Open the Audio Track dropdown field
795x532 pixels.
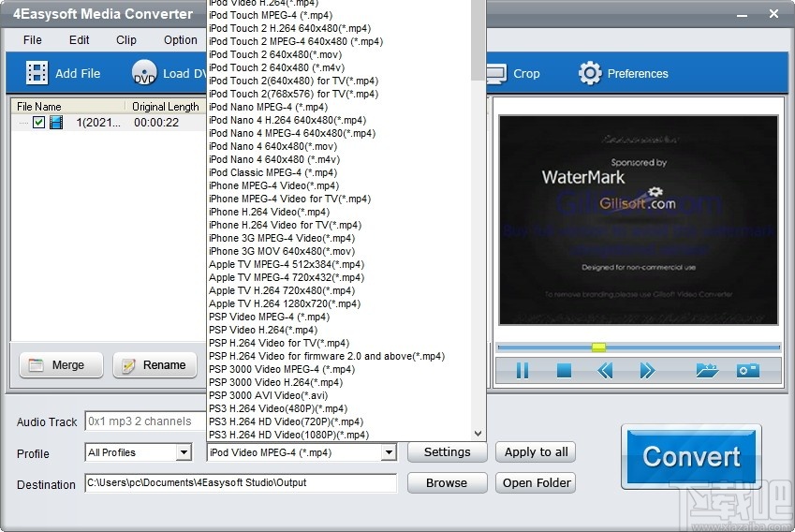pos(145,421)
